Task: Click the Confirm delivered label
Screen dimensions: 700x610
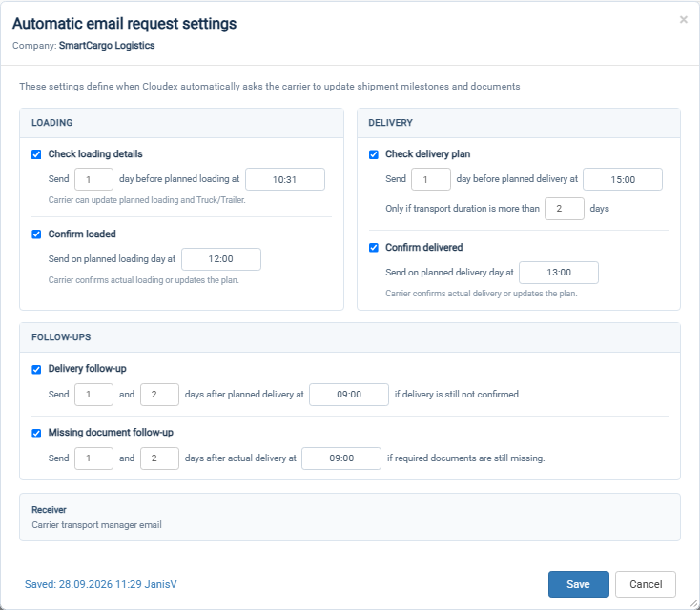Action: 423,248
